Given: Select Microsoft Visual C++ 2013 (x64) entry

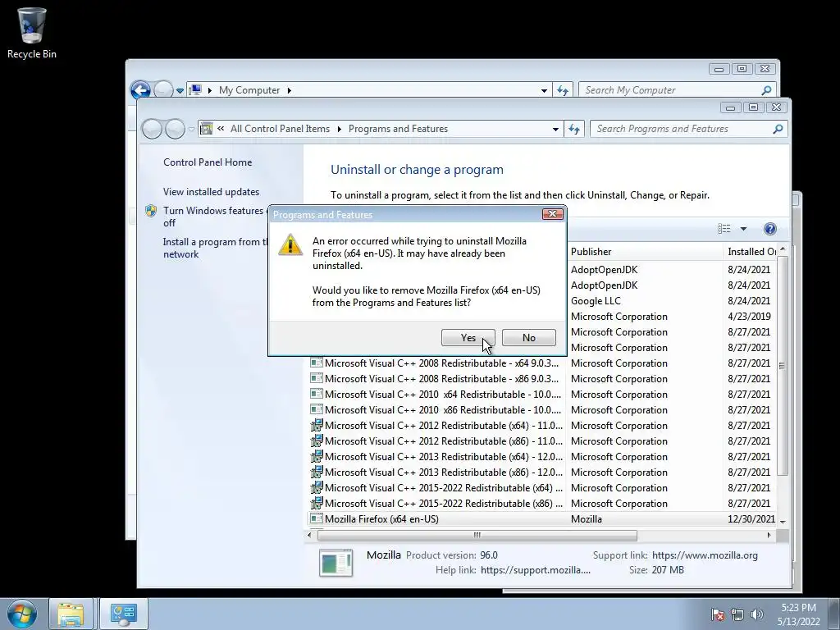Looking at the screenshot, I should coord(543,456).
